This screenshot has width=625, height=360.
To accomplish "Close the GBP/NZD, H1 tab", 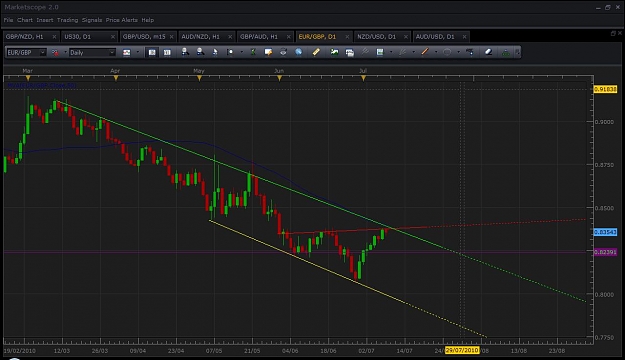I will coord(54,37).
